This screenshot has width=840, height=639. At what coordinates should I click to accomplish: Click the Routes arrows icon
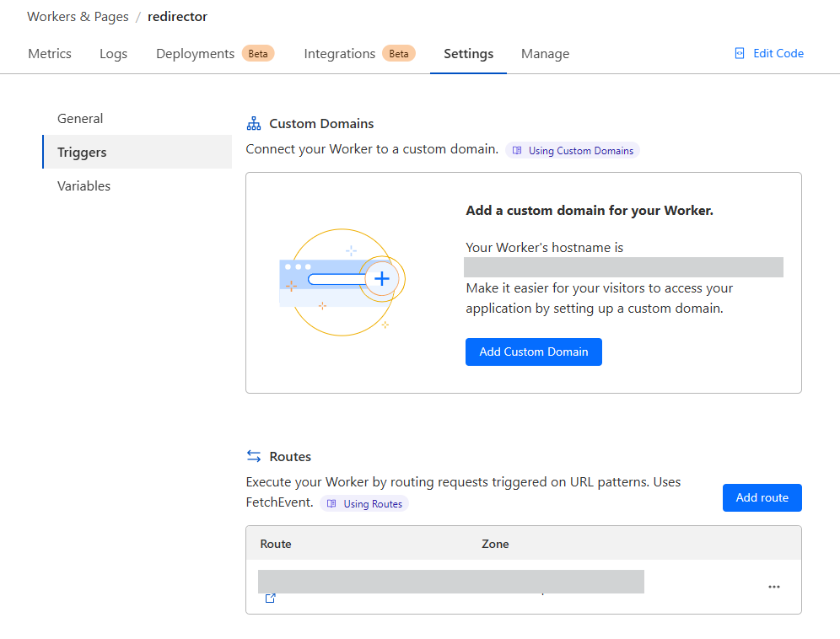[254, 456]
